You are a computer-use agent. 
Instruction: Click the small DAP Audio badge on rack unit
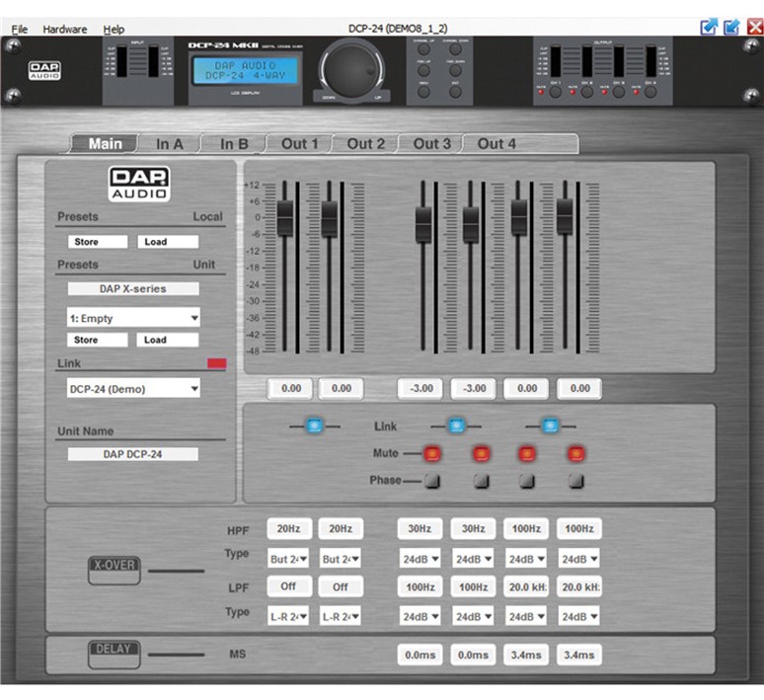[x=44, y=71]
